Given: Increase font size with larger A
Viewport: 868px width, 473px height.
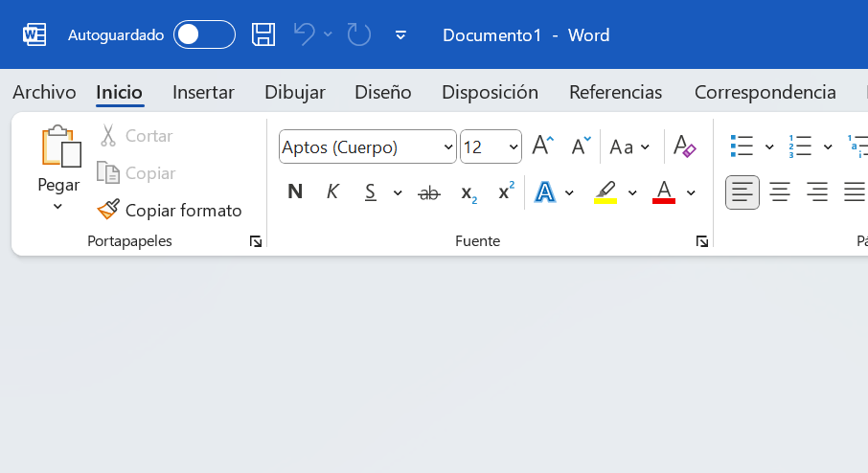Looking at the screenshot, I should tap(542, 146).
